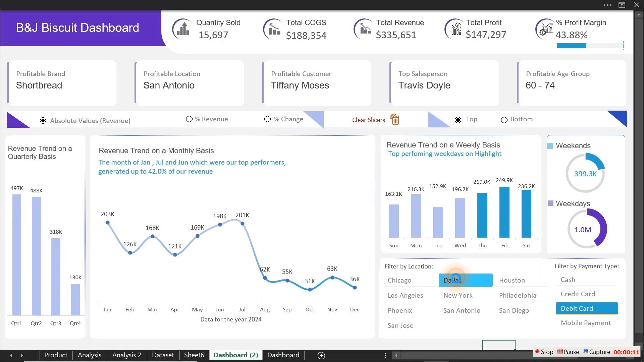Click next sheet navigation arrow

[x=22, y=355]
